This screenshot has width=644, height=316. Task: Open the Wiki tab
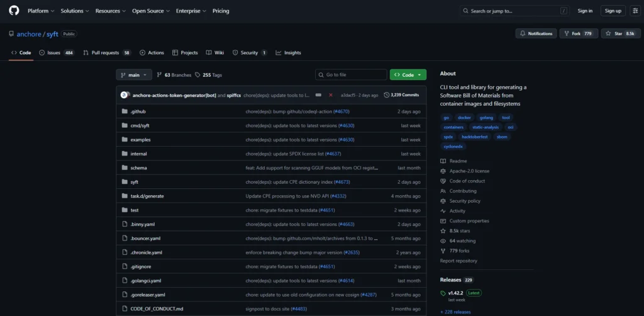(x=215, y=53)
